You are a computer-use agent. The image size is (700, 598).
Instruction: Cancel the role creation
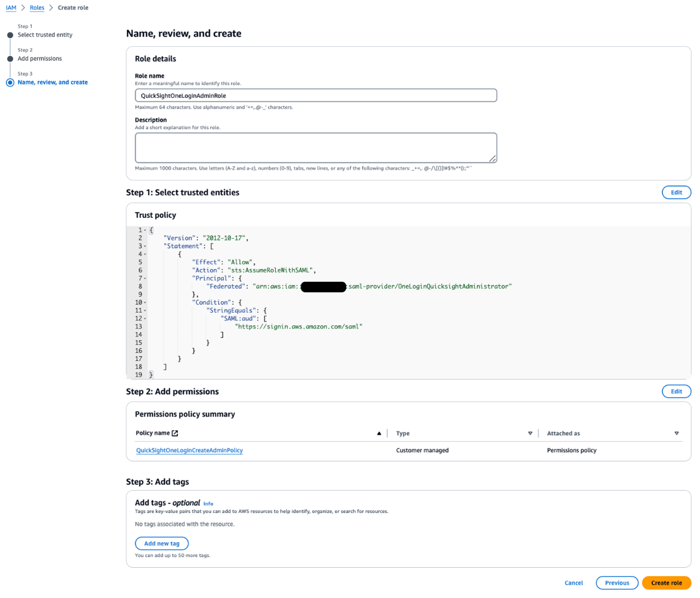574,583
